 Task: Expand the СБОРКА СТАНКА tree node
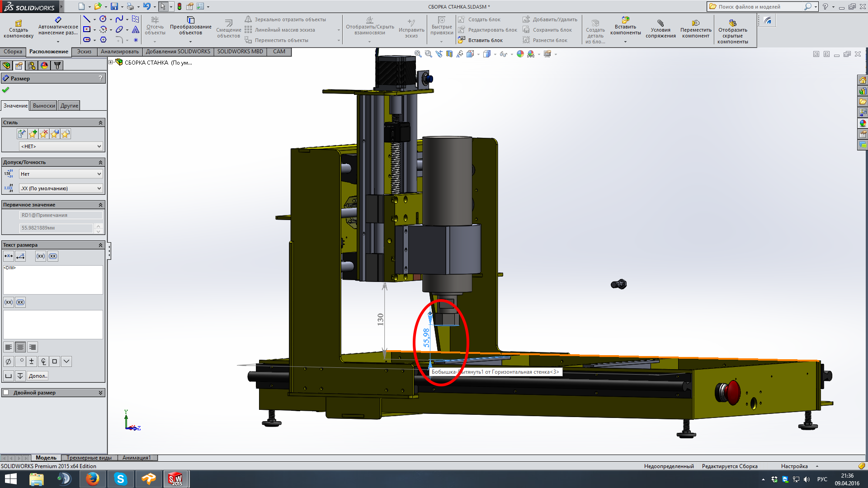111,62
